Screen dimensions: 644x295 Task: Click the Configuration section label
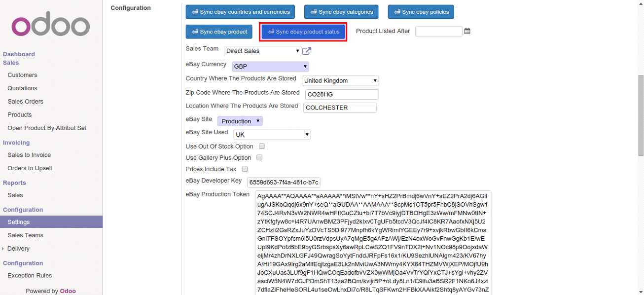point(131,8)
